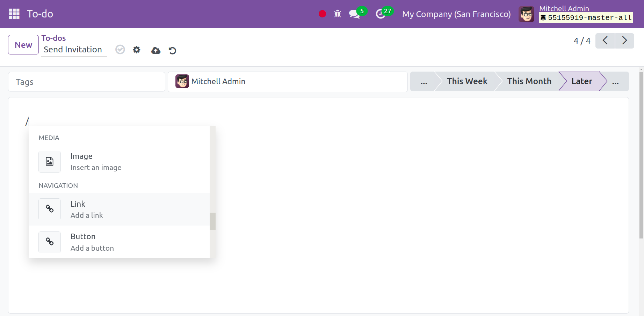The image size is (644, 316).
Task: Click the command menu scrollbar thumb
Action: [x=212, y=221]
